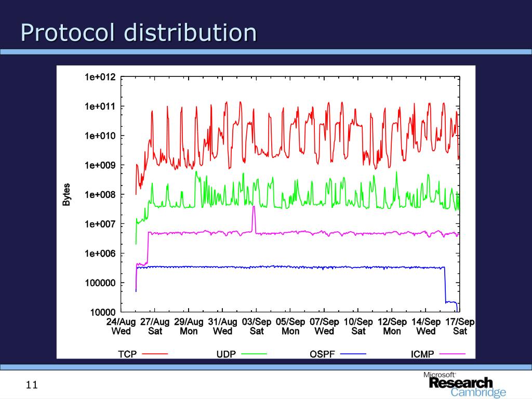Click the 1e+011 y-axis value

(x=100, y=107)
